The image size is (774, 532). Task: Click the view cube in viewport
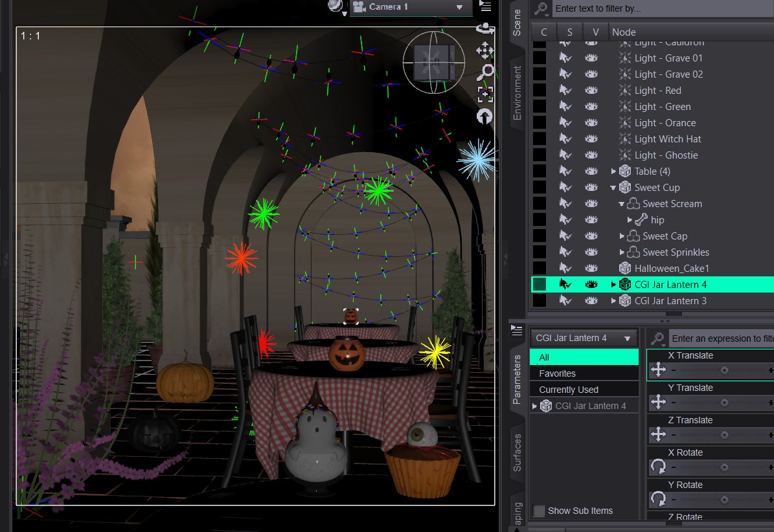click(x=433, y=62)
